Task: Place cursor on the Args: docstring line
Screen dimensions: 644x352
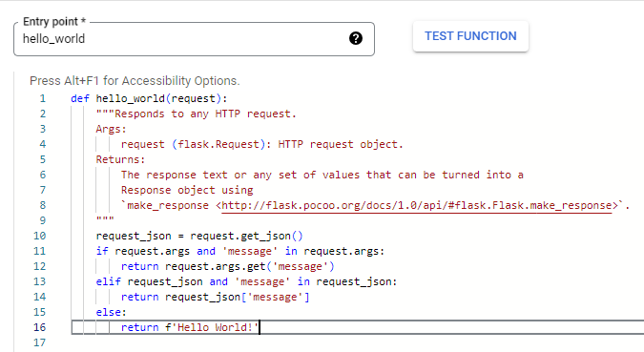Action: click(x=111, y=129)
